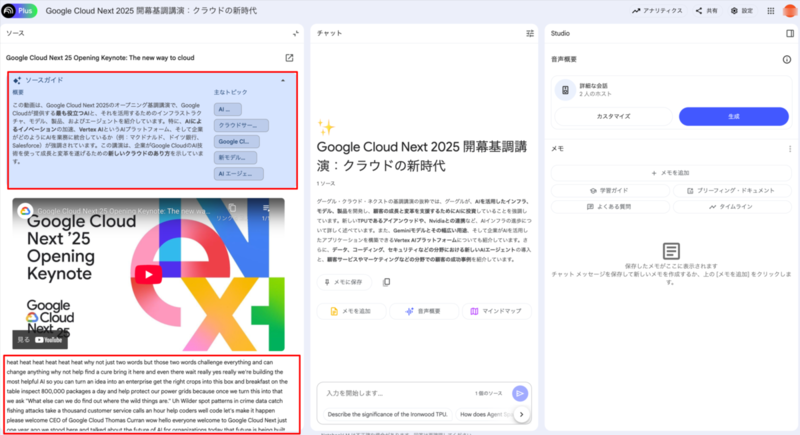This screenshot has width=800, height=435.
Task: Select the "Google Cl..." topic chip
Action: (236, 141)
